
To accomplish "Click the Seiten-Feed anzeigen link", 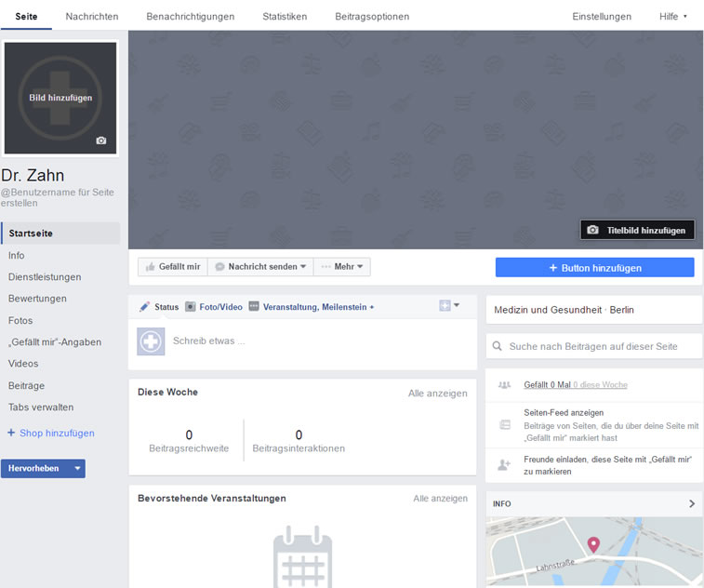I will (x=564, y=412).
